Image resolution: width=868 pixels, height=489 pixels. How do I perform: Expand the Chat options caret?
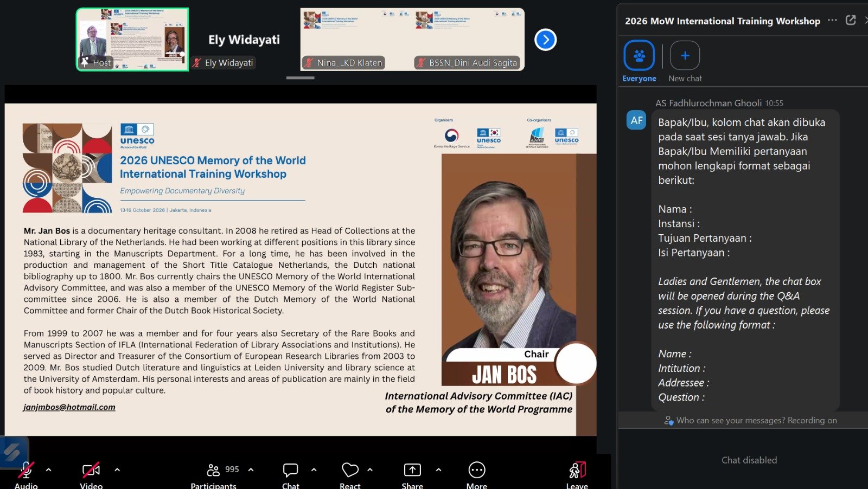coord(314,469)
